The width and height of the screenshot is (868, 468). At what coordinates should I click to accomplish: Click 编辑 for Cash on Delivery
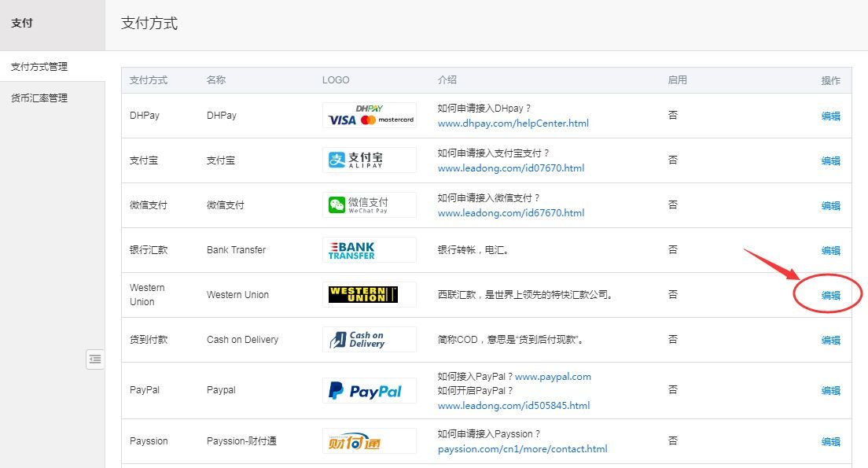click(x=830, y=341)
